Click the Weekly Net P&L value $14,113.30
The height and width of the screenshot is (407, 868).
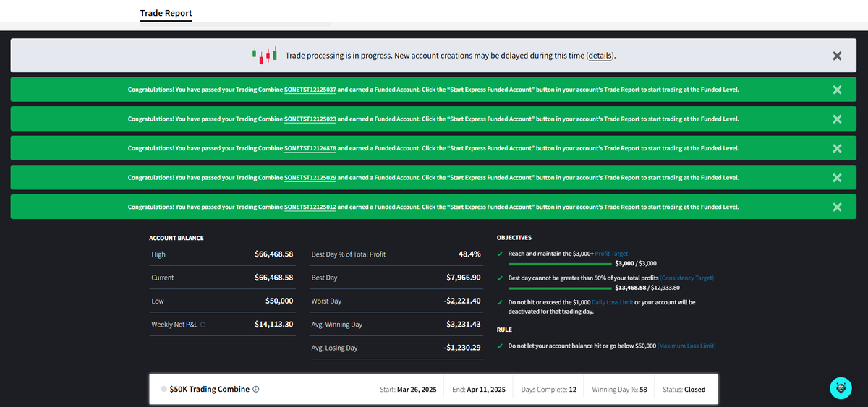273,324
